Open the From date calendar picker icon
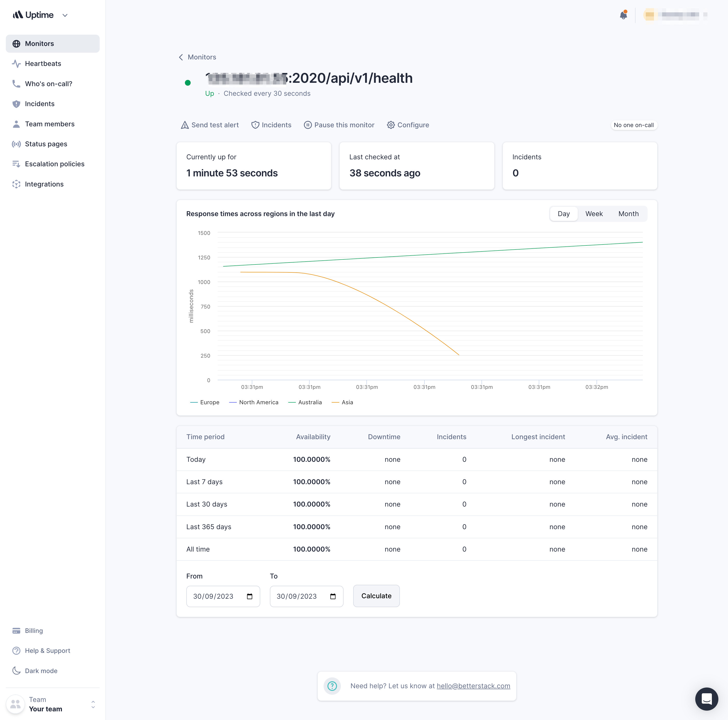 tap(249, 596)
